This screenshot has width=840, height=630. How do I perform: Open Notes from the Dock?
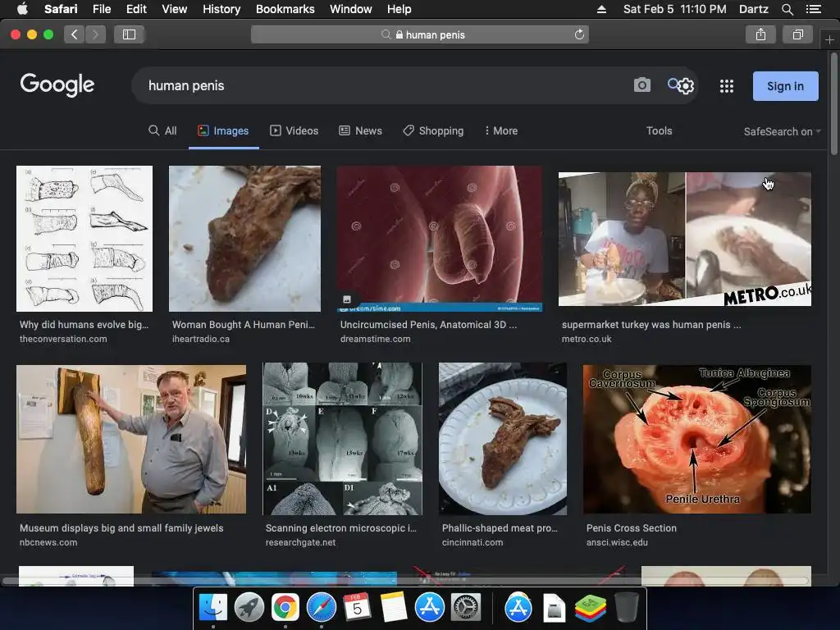point(393,608)
